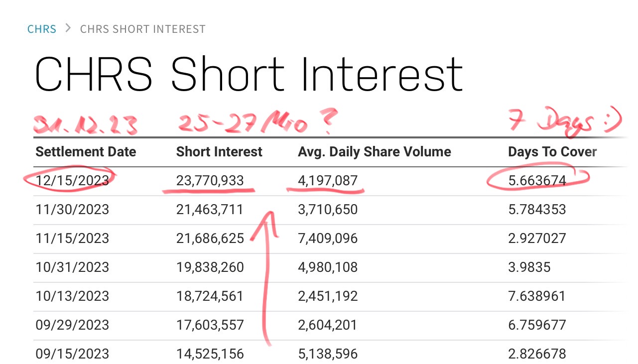
Task: Click the Avg. Daily Share Volume header
Action: (x=375, y=152)
